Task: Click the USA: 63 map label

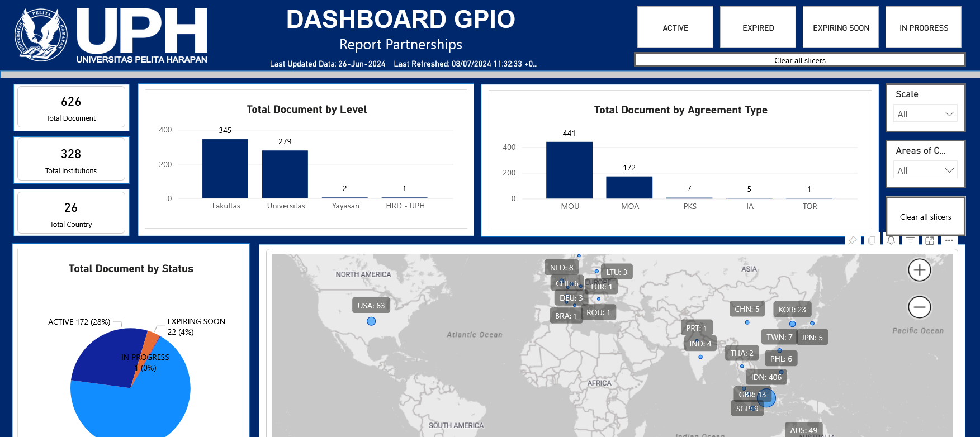Action: pos(371,306)
